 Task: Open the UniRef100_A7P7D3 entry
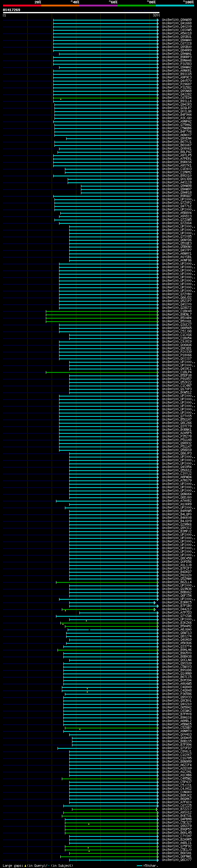(177, 612)
